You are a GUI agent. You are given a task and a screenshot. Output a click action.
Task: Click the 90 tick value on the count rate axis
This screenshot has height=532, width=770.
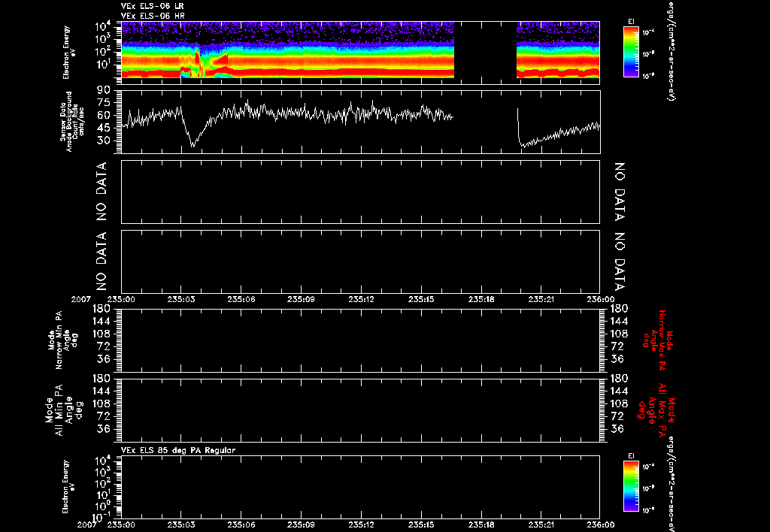tap(104, 90)
